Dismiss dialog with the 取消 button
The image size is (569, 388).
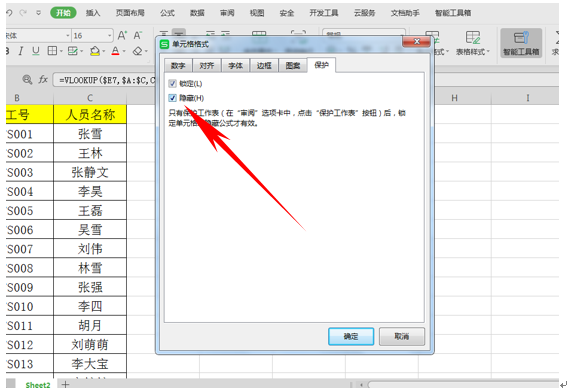point(402,336)
